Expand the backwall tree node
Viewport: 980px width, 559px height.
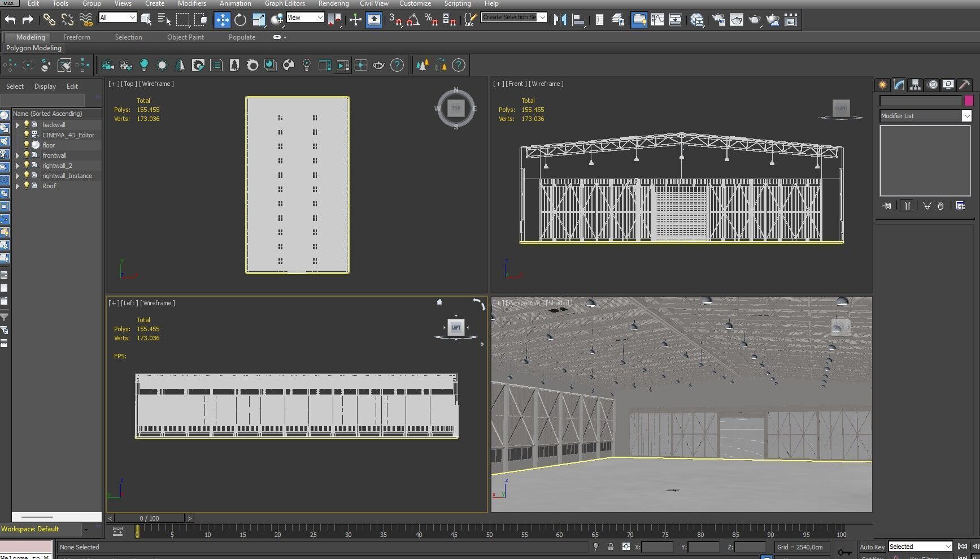point(17,125)
